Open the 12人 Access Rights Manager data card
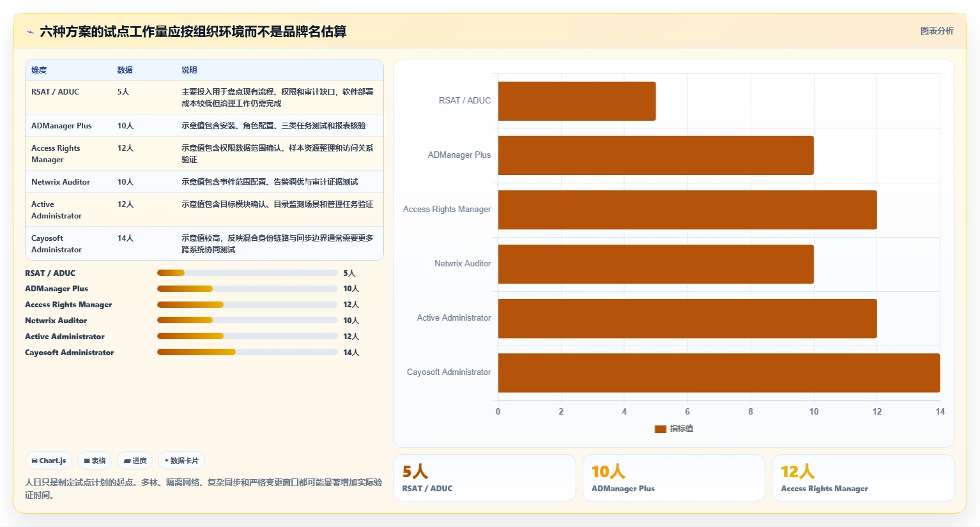The height and width of the screenshot is (527, 980). (863, 478)
